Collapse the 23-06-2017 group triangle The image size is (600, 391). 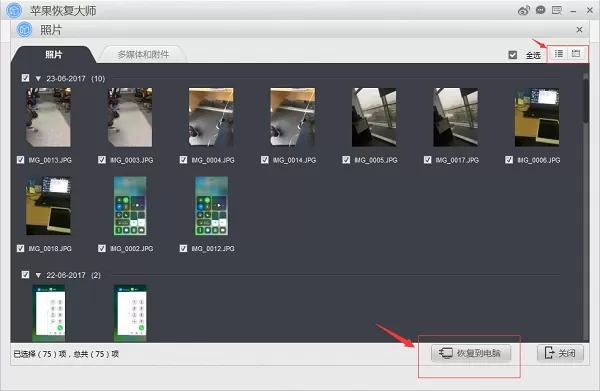tap(38, 78)
